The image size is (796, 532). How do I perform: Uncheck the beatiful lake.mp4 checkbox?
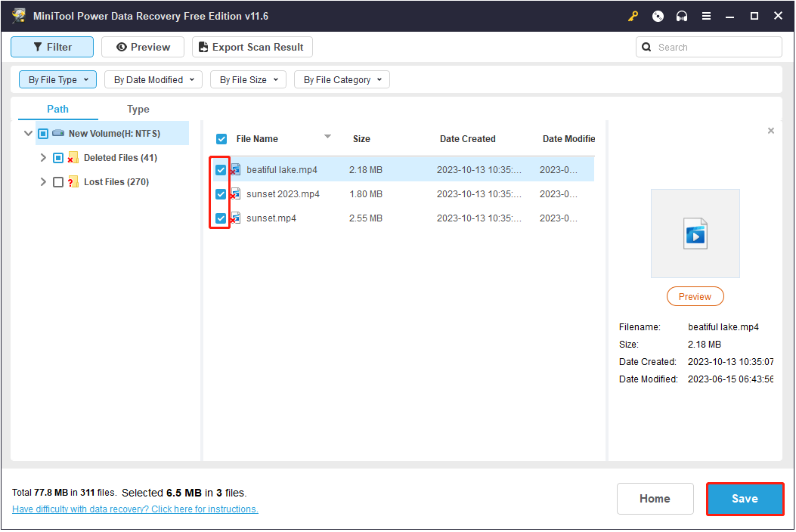[x=220, y=170]
